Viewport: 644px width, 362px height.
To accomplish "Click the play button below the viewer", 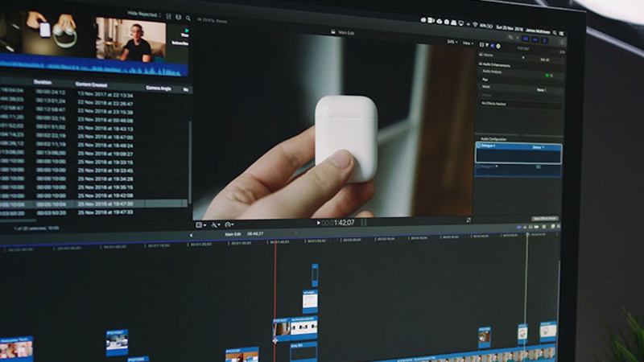I will (x=318, y=222).
